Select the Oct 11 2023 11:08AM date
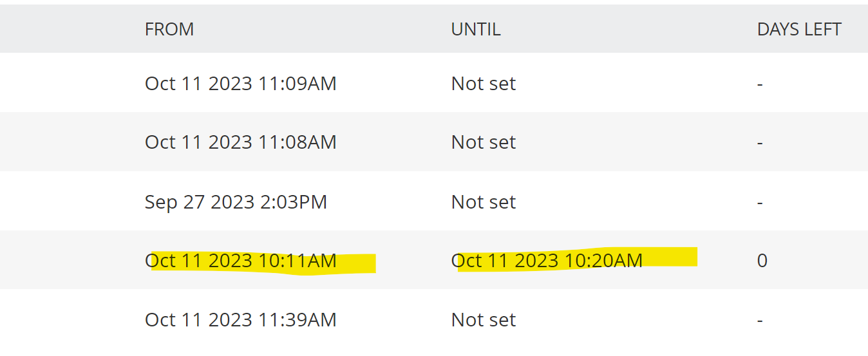The width and height of the screenshot is (868, 356). tap(240, 142)
